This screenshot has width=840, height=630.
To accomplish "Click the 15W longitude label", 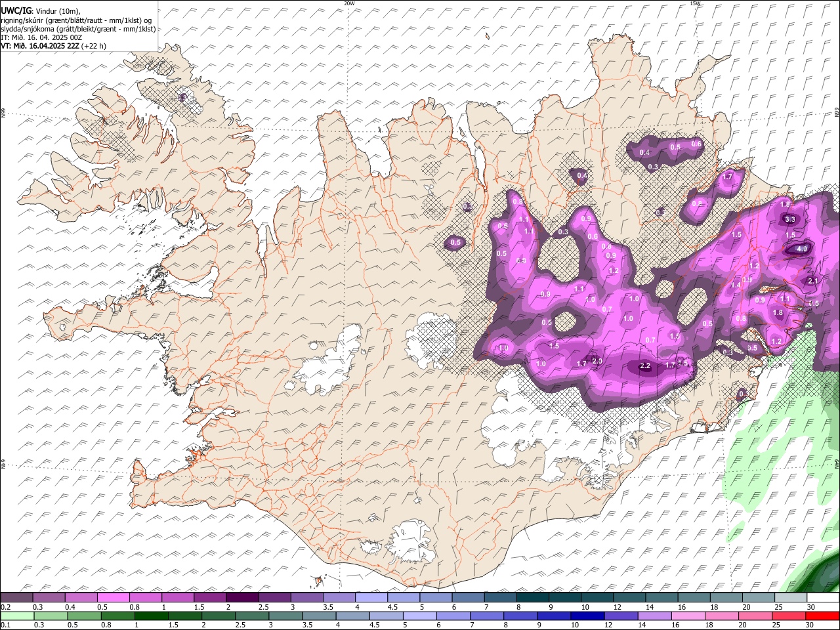I will (695, 3).
